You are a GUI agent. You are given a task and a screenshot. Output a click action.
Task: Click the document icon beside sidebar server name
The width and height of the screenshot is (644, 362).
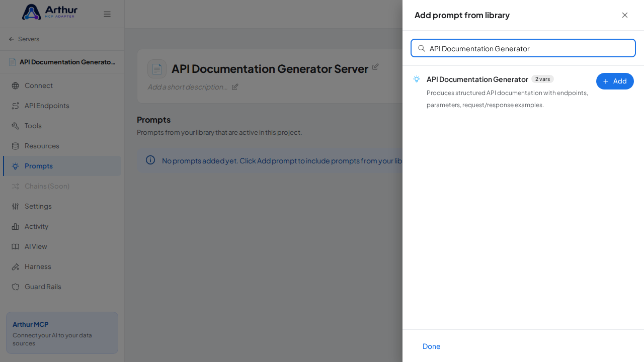coord(12,62)
